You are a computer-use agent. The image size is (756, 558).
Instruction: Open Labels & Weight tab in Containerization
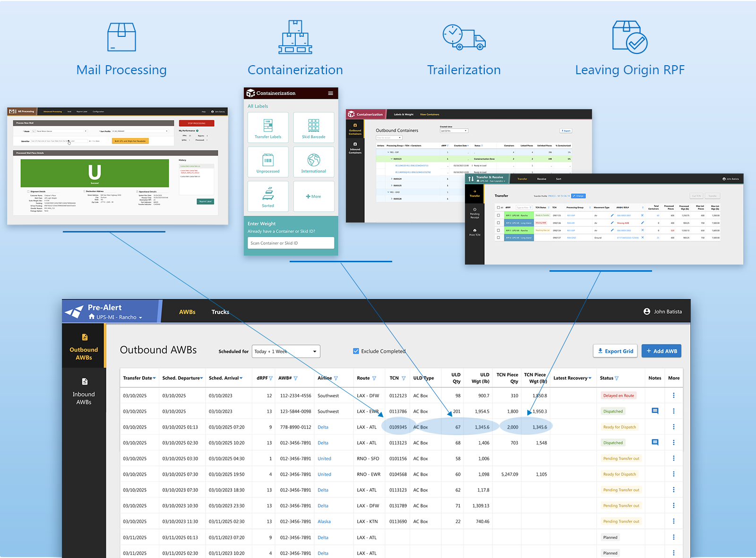404,114
